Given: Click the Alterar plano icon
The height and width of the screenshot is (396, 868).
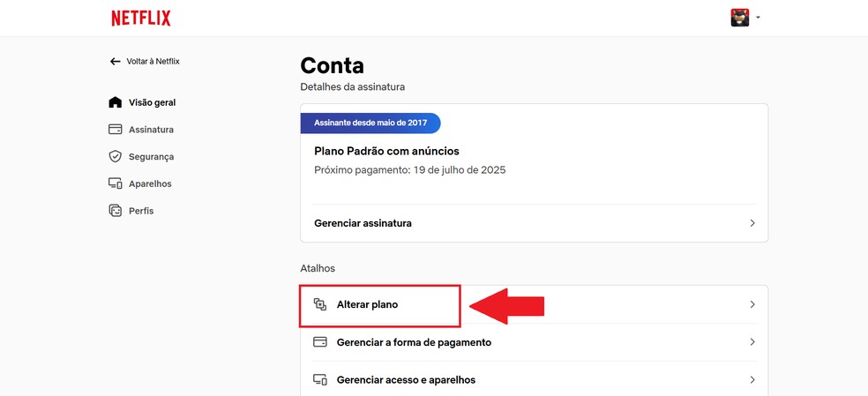Looking at the screenshot, I should pos(320,304).
